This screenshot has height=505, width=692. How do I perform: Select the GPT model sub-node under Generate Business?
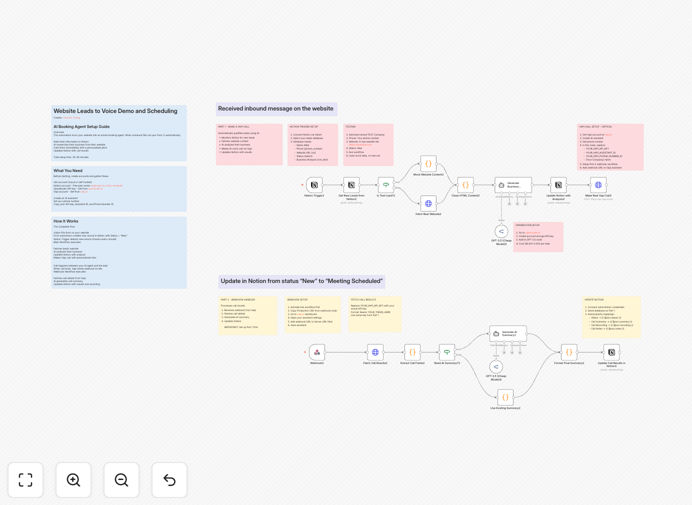(x=501, y=231)
